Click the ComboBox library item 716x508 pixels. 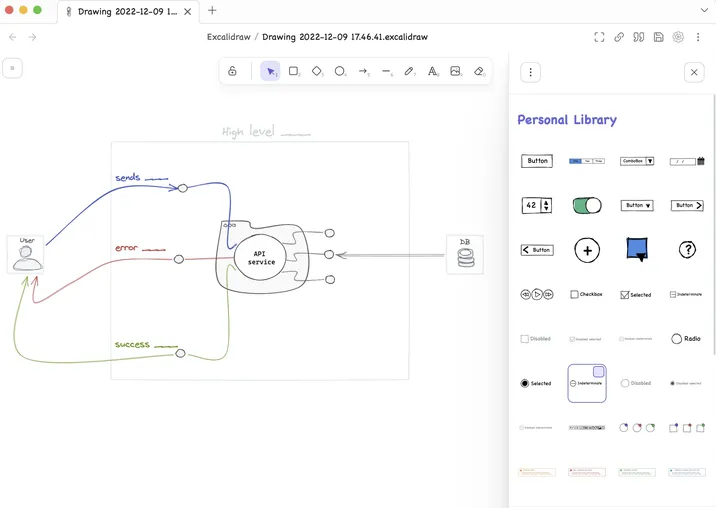(636, 161)
